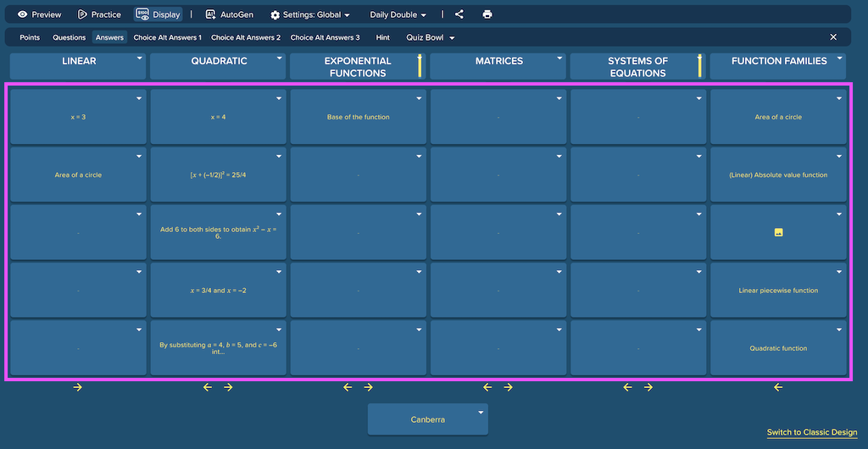Select the Hint tab
Screen dimensions: 868x449
pyautogui.click(x=382, y=37)
